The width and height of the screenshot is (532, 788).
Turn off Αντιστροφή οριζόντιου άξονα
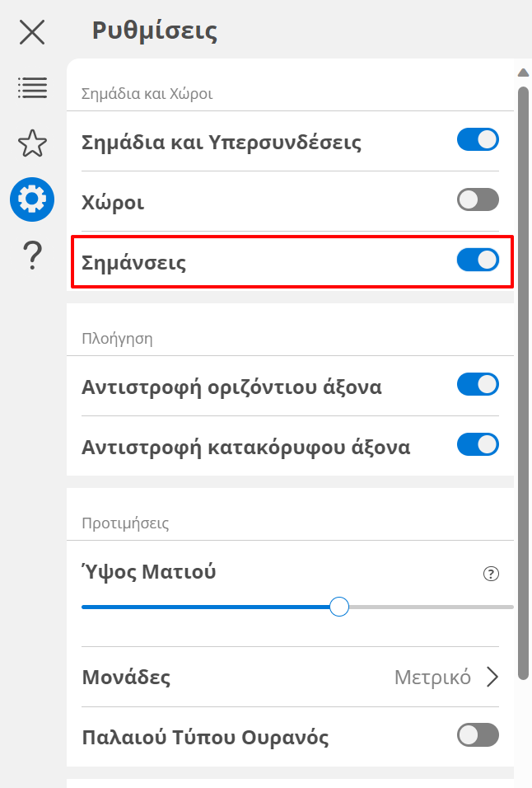[478, 385]
